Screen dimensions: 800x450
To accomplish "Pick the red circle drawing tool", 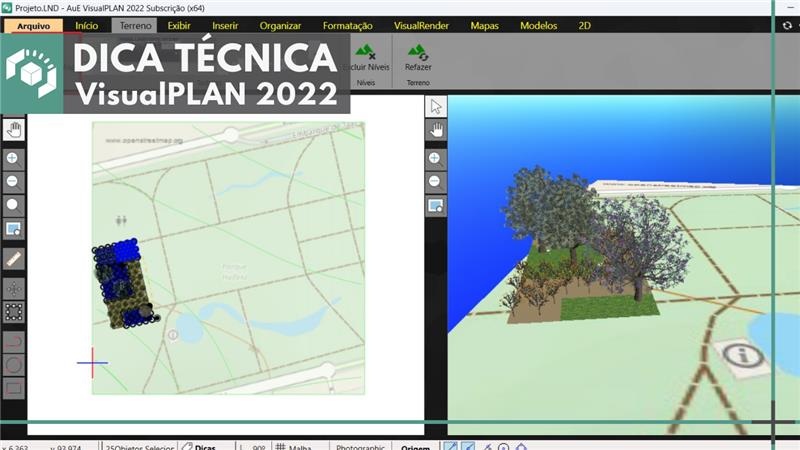I will pos(13,365).
